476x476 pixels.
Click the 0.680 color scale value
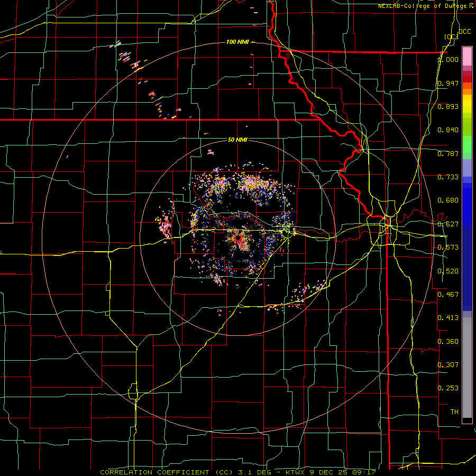pyautogui.click(x=448, y=200)
